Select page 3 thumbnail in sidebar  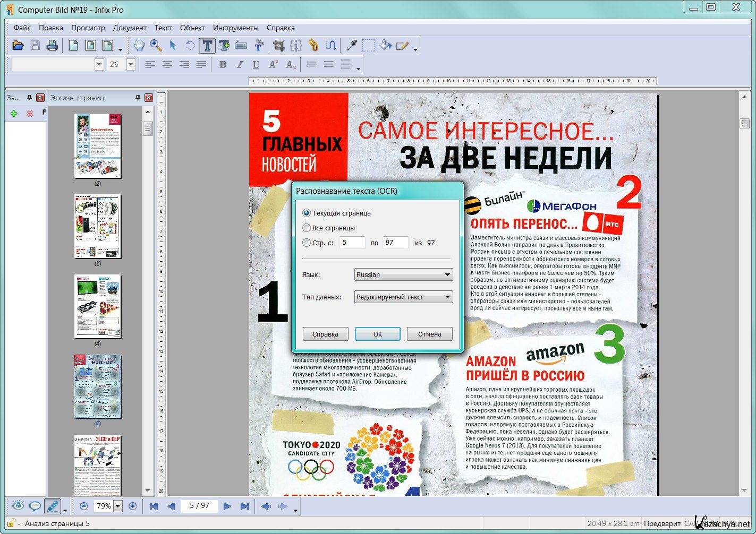click(x=98, y=227)
